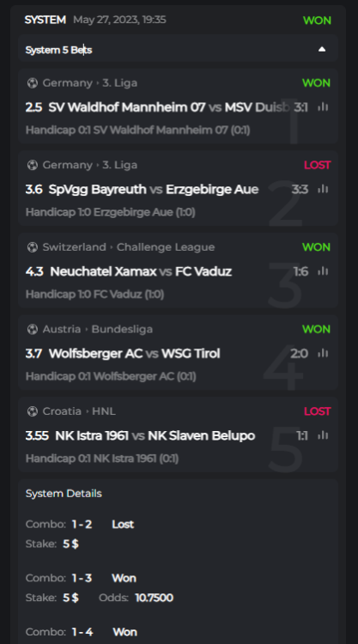Click soccer ball icon beside Germany first bet
This screenshot has width=358, height=644.
click(32, 83)
